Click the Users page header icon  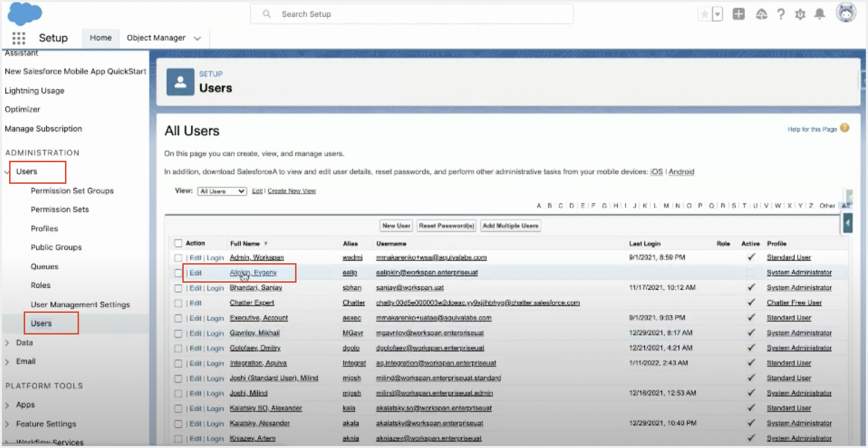click(180, 82)
